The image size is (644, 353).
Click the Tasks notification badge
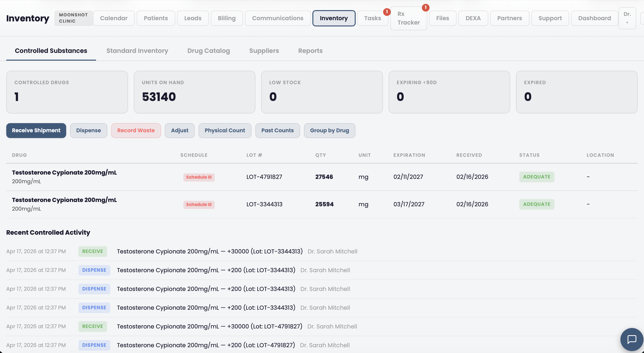pyautogui.click(x=387, y=11)
